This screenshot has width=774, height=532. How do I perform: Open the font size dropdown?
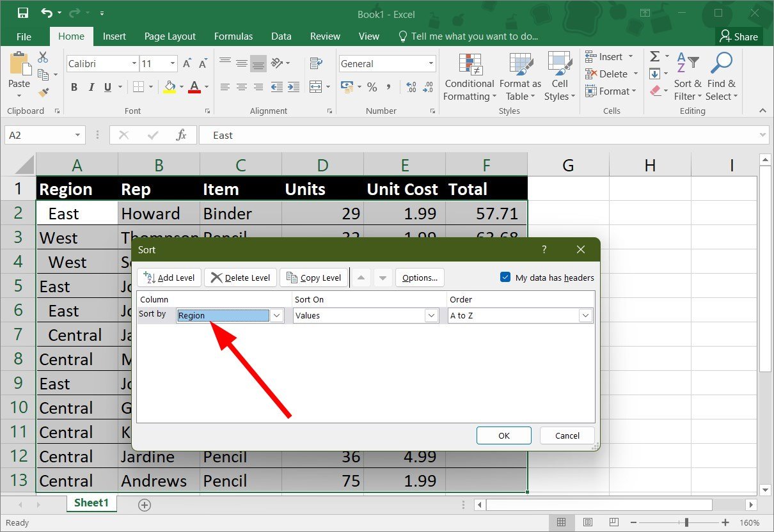(173, 64)
